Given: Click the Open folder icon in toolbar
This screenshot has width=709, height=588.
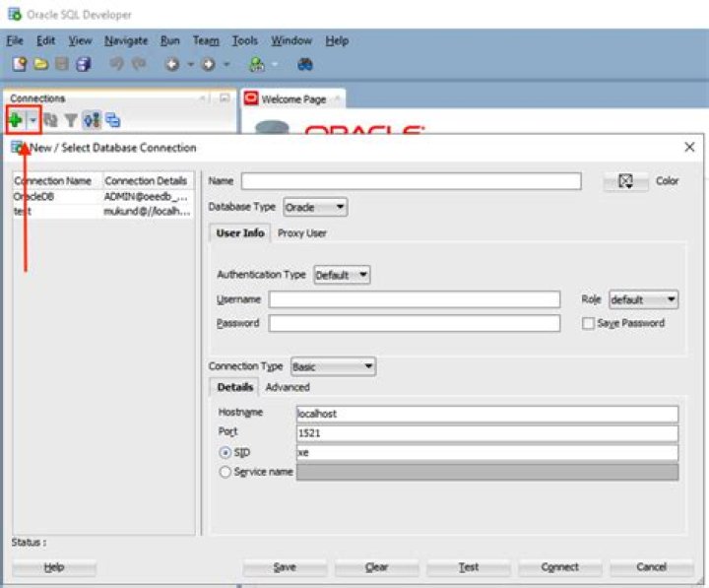Looking at the screenshot, I should pyautogui.click(x=40, y=64).
